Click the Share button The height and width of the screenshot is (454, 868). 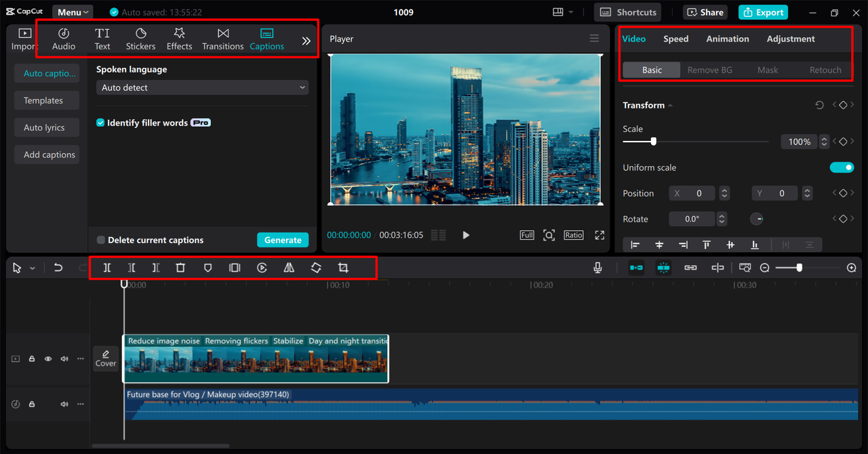pyautogui.click(x=705, y=12)
